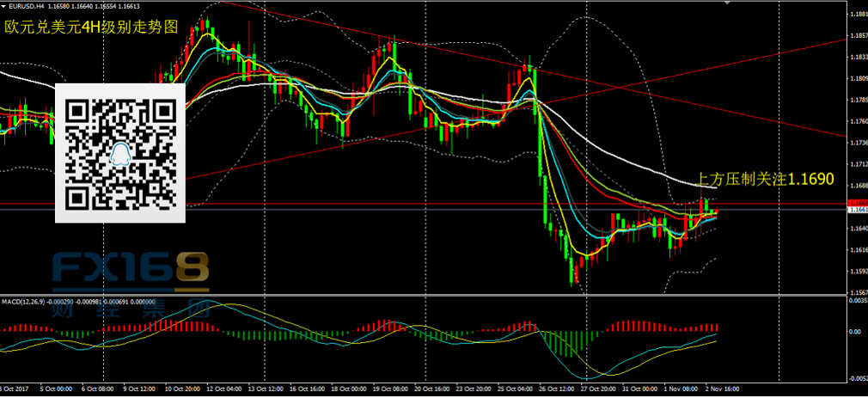868x398 pixels.
Task: Click the 0.00 level on MACD scale
Action: click(854, 331)
